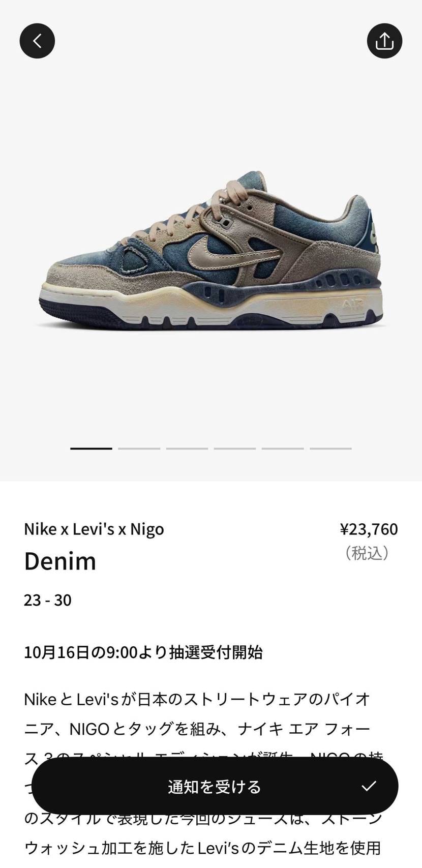Jump to third image indicator dash

[x=187, y=448]
